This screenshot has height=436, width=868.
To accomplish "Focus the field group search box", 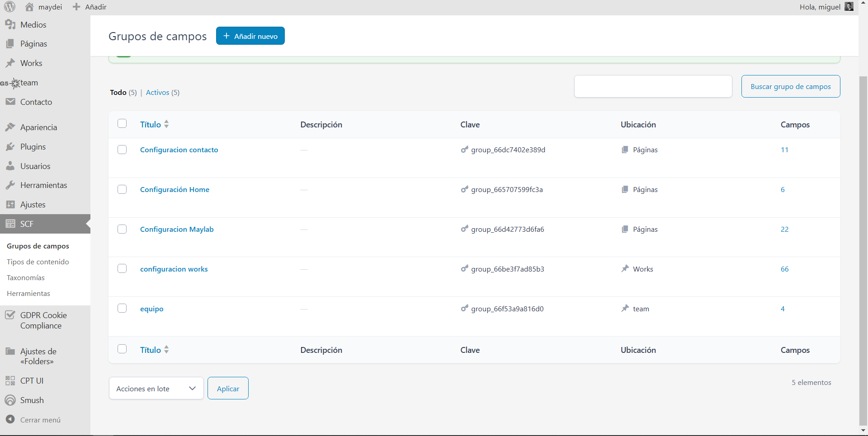I will tap(653, 86).
